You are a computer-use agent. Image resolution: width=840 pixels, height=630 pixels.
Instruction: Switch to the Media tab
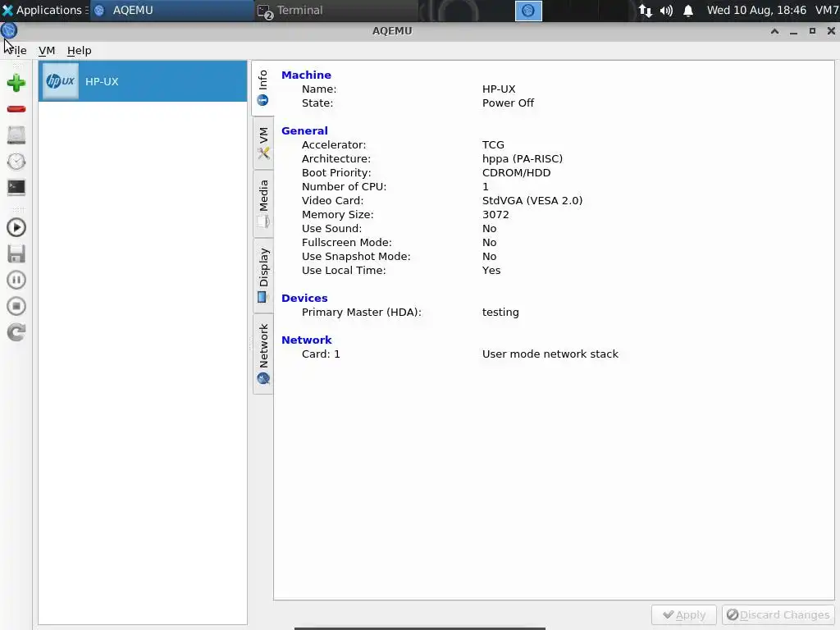pos(263,203)
